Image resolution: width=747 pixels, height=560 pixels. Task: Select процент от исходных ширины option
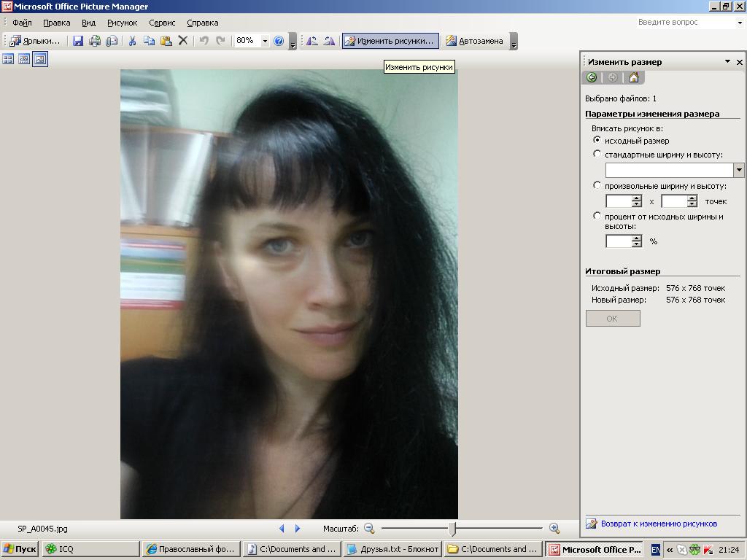[597, 216]
